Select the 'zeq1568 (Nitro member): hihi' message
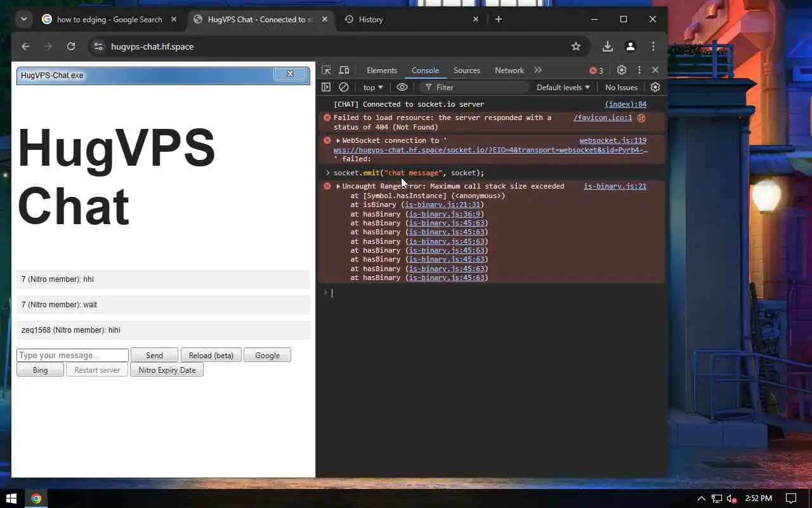 pos(163,330)
